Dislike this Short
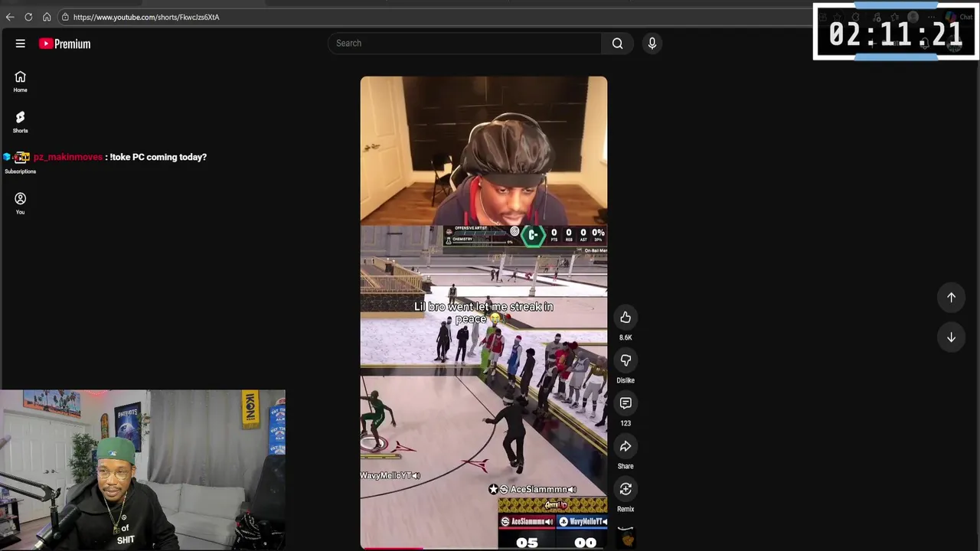This screenshot has width=980, height=551. point(626,360)
